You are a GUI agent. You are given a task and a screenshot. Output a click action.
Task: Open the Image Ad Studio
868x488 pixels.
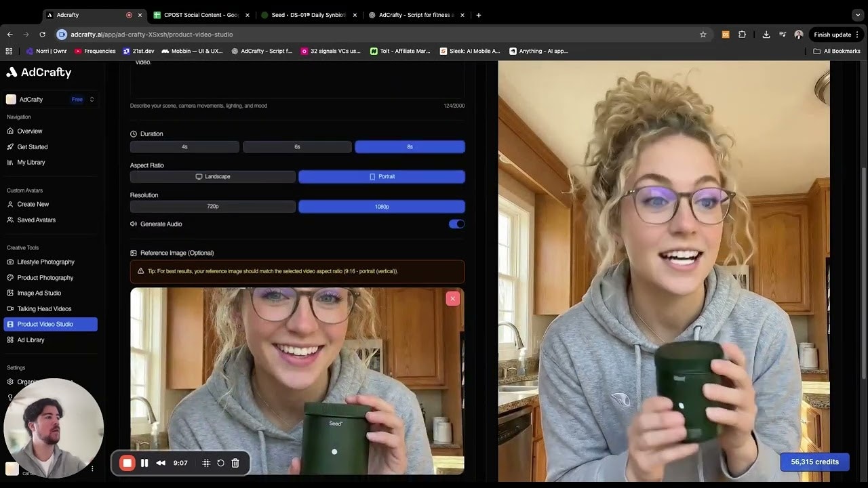click(x=39, y=293)
